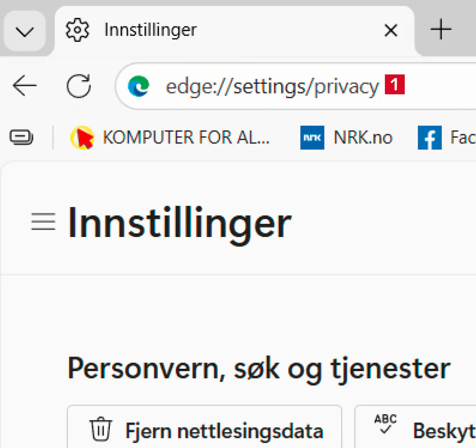Reload the page with the refresh icon
This screenshot has height=448, width=476.
point(79,86)
